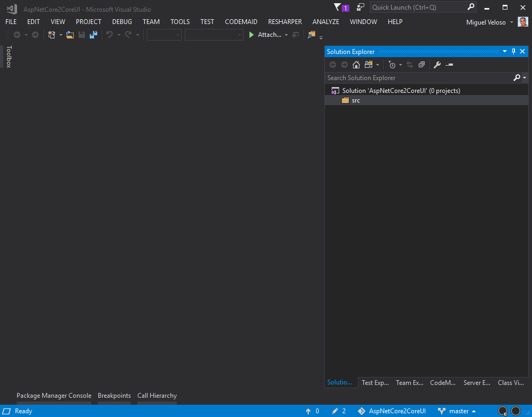Click the Redo toolbar icon
532x417 pixels.
pos(128,35)
